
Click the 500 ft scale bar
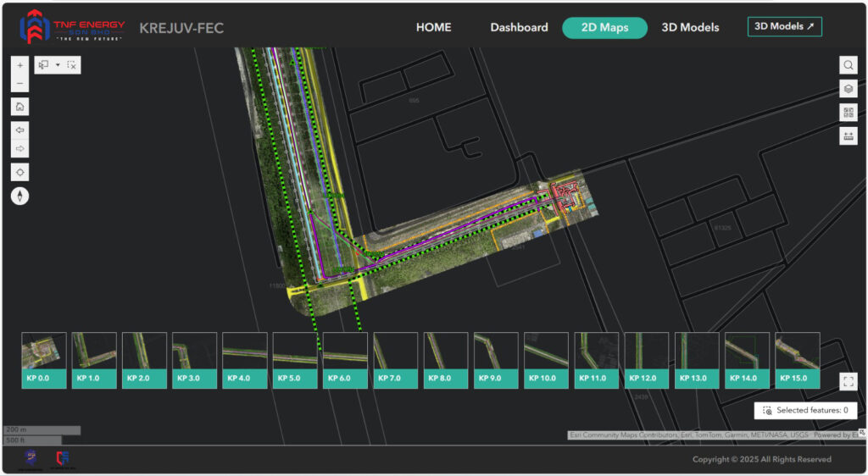(x=33, y=440)
